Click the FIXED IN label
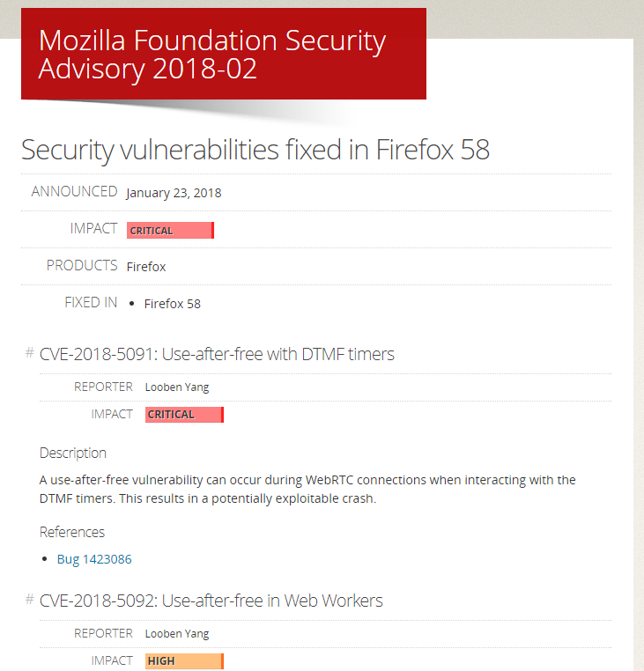This screenshot has width=644, height=671. 91,303
